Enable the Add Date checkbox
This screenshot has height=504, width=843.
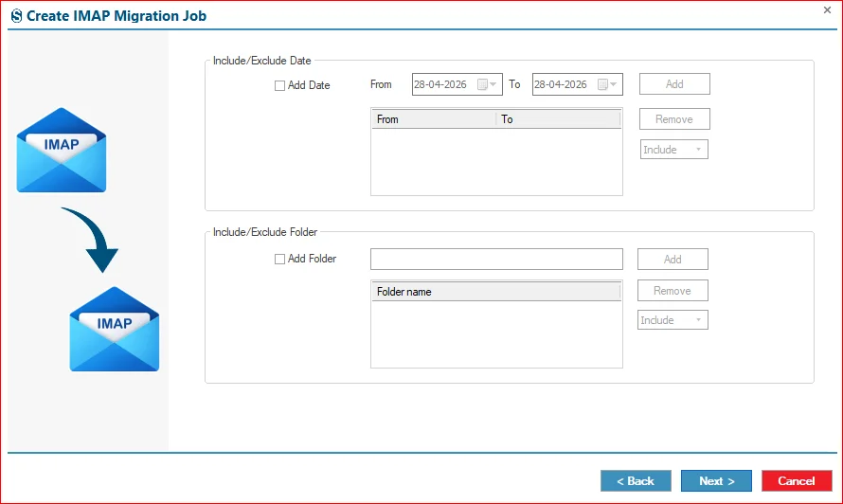pos(279,85)
